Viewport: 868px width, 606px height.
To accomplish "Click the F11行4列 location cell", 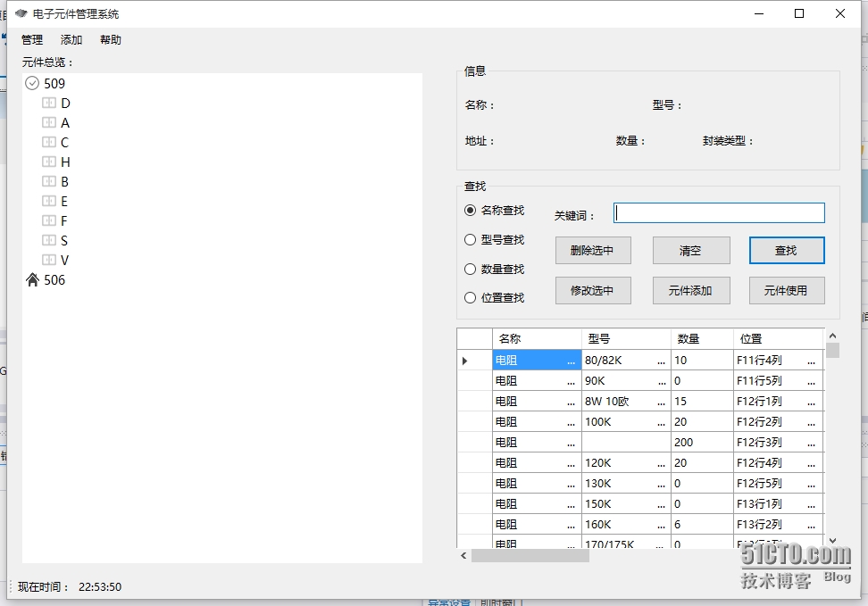I will pyautogui.click(x=779, y=361).
